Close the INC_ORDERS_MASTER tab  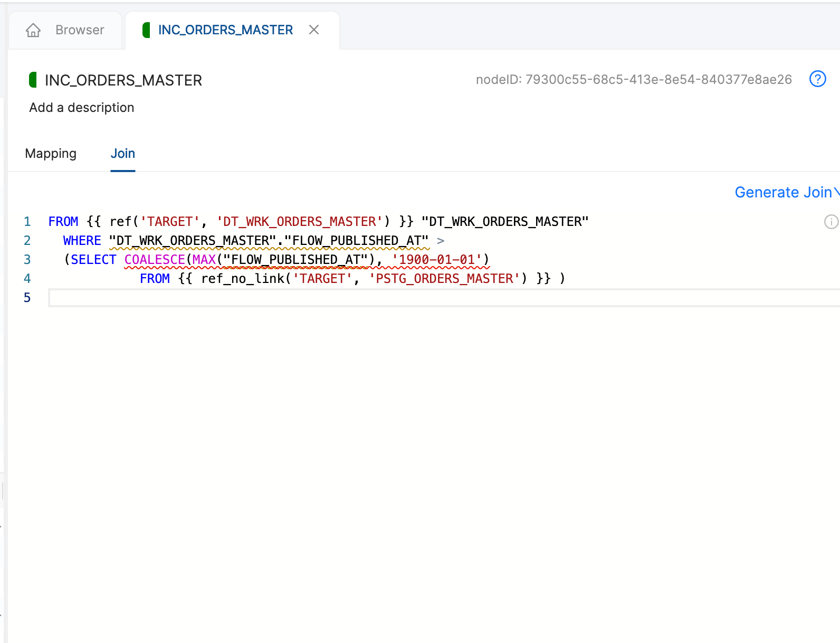pos(314,30)
